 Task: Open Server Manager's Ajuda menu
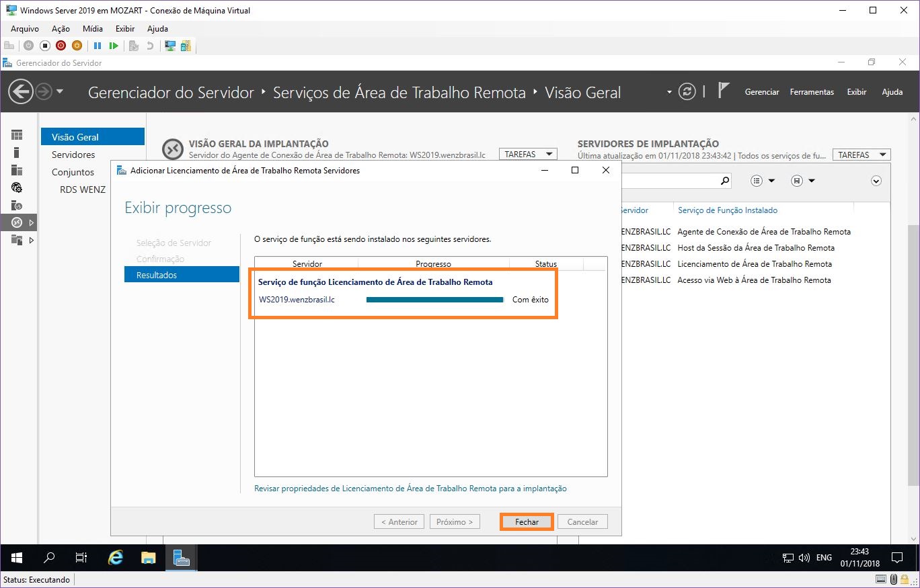(892, 92)
